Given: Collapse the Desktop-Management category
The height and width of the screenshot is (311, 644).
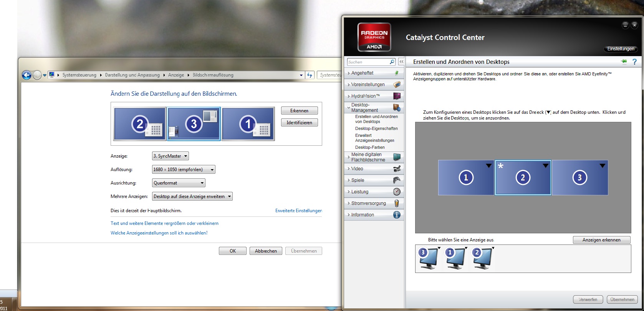Looking at the screenshot, I should (x=374, y=108).
